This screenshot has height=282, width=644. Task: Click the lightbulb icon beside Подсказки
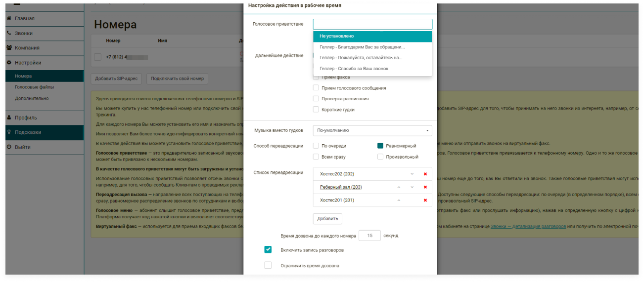pos(9,132)
